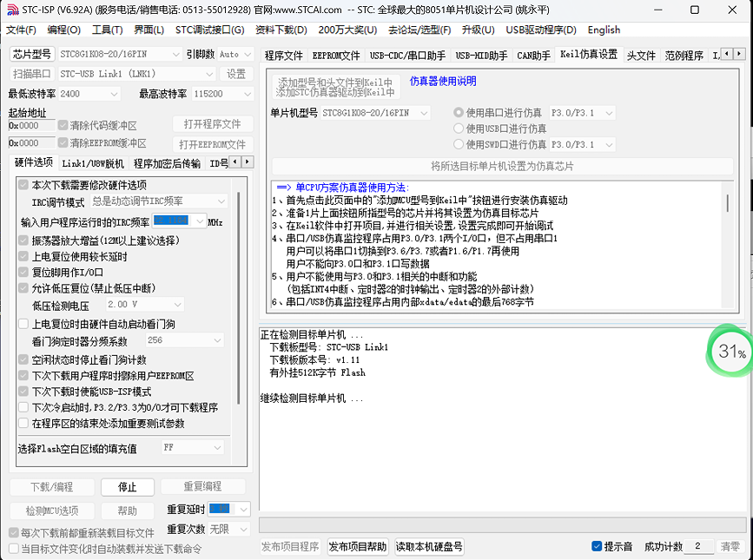Open the 编程(O) menu
This screenshot has height=560, width=753.
click(x=64, y=30)
